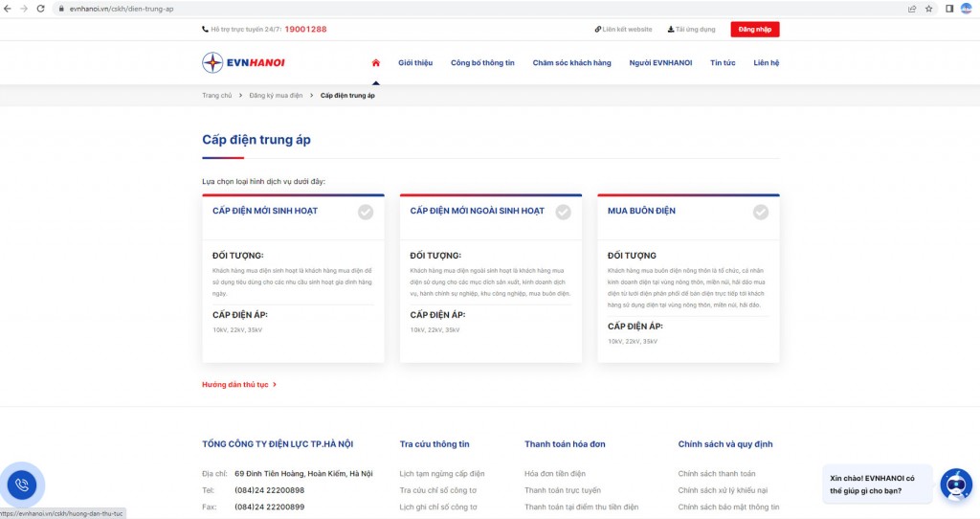Open the Tin tức menu item
Viewport: 980px width, 519px height.
click(723, 62)
